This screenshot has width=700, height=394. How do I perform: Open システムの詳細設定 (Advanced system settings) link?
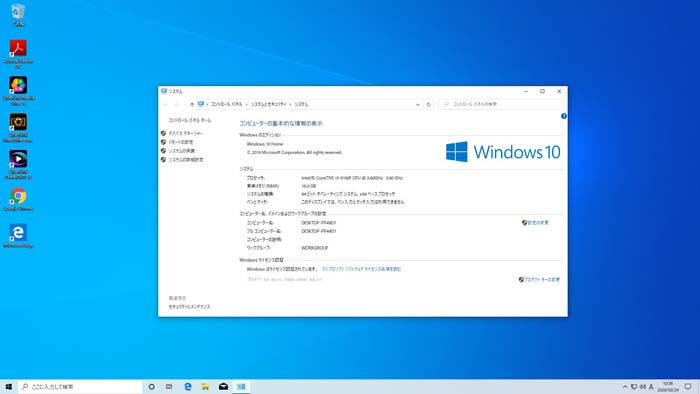(186, 159)
